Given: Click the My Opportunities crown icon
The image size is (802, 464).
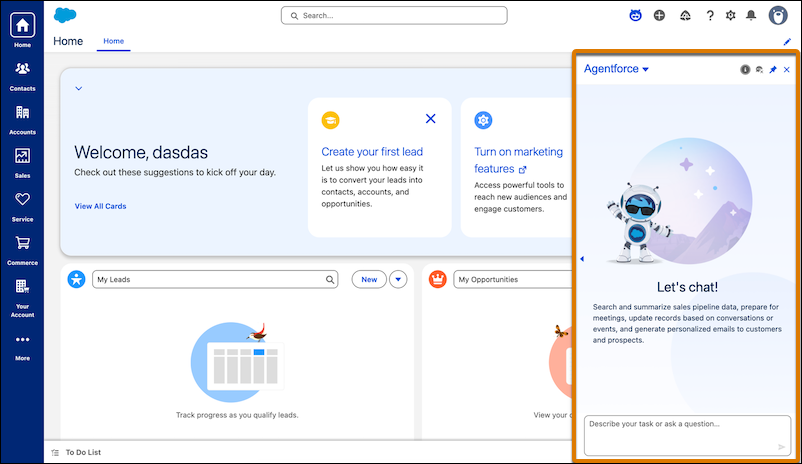Looking at the screenshot, I should pyautogui.click(x=438, y=279).
